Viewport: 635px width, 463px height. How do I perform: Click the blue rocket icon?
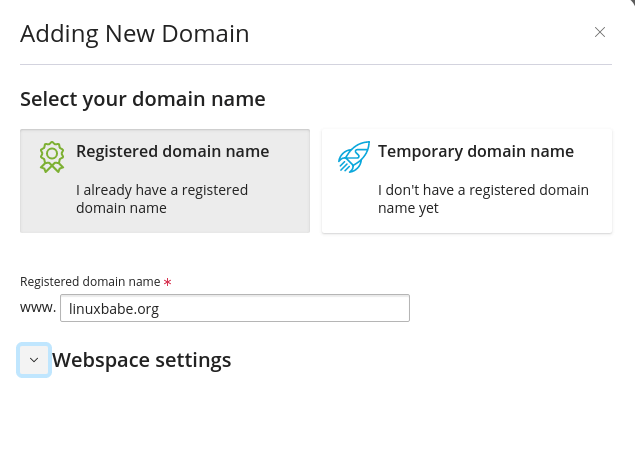[353, 156]
